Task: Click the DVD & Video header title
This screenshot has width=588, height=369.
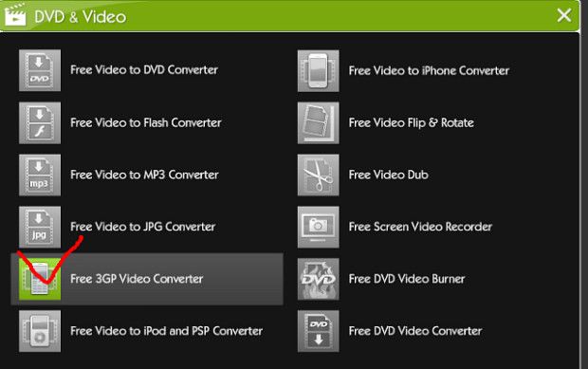Action: click(81, 17)
